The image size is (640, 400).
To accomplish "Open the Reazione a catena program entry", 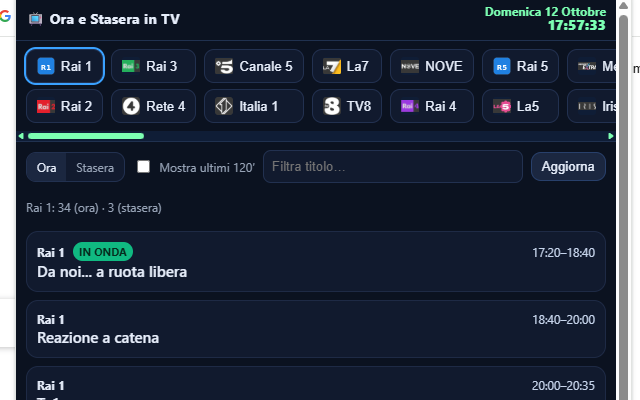I will click(x=316, y=329).
